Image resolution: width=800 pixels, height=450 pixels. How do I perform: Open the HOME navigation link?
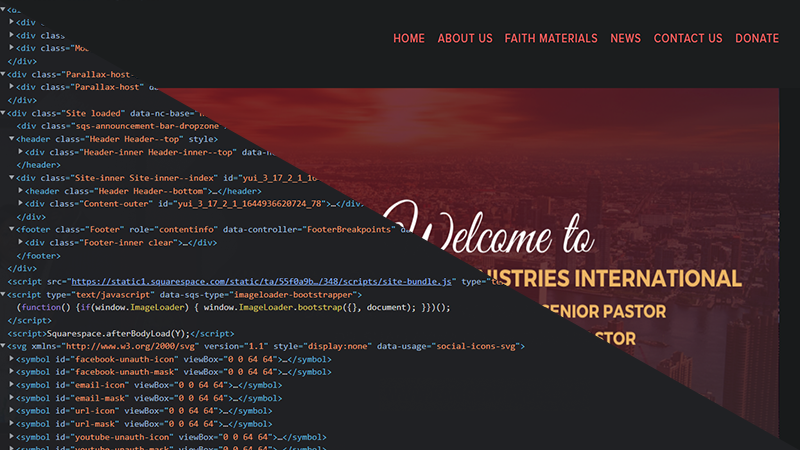click(409, 39)
